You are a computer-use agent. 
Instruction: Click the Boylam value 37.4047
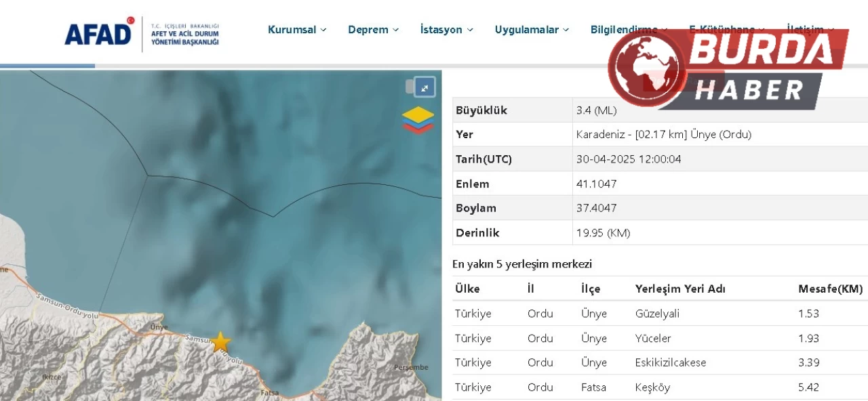coord(596,208)
